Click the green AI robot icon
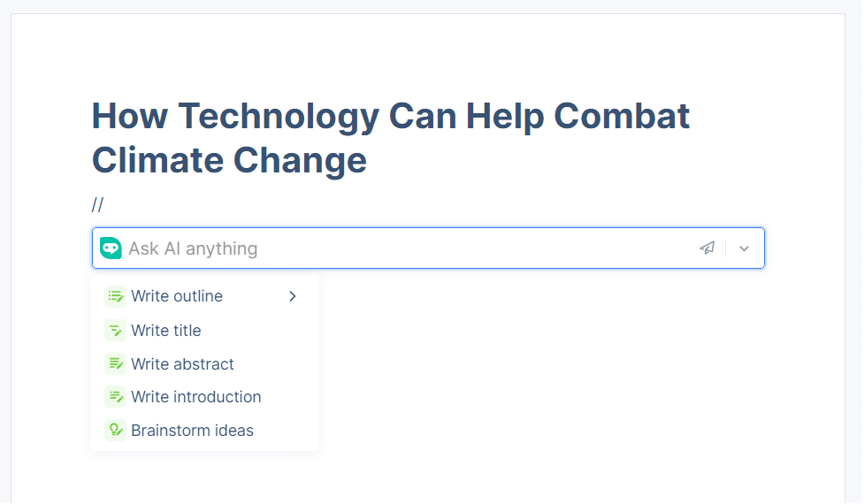864x504 pixels. [111, 248]
